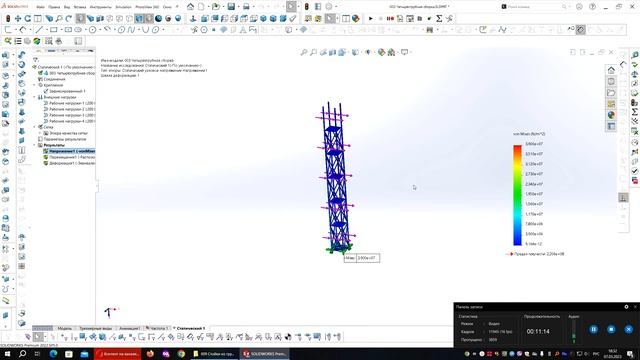Open the dropdown arrow beside the Circle tool
Screen dimensions: 640x360
pos(99,30)
